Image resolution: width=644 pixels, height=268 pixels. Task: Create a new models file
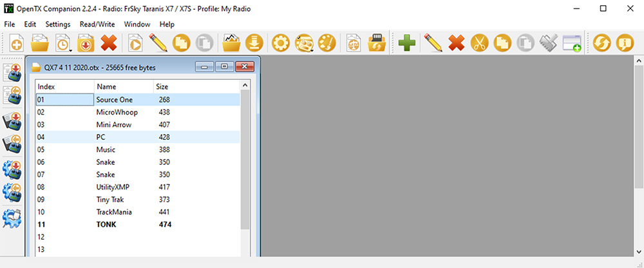(x=16, y=43)
